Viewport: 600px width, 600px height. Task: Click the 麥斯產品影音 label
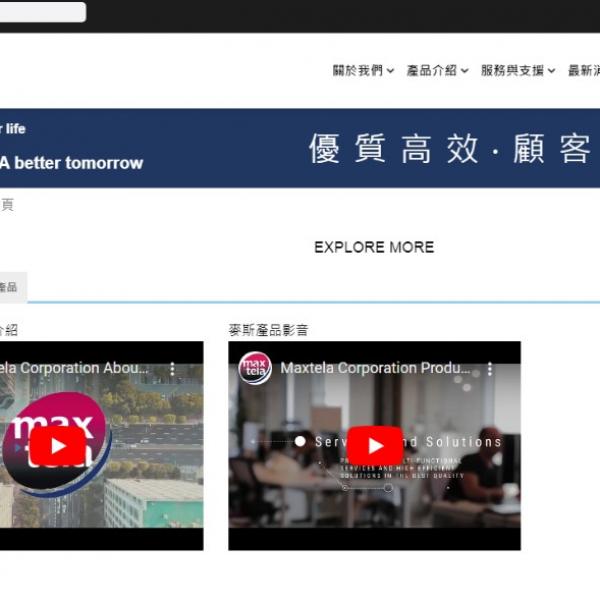click(269, 330)
